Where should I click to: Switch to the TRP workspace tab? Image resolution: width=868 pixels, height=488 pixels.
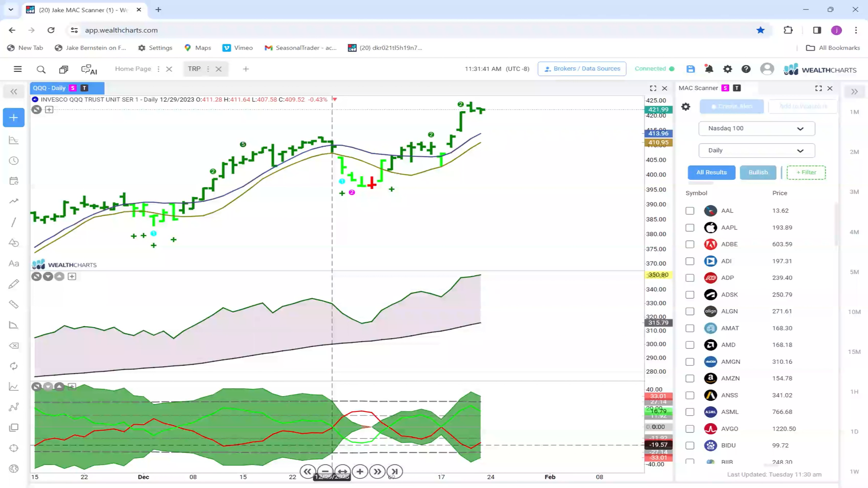[x=194, y=69]
